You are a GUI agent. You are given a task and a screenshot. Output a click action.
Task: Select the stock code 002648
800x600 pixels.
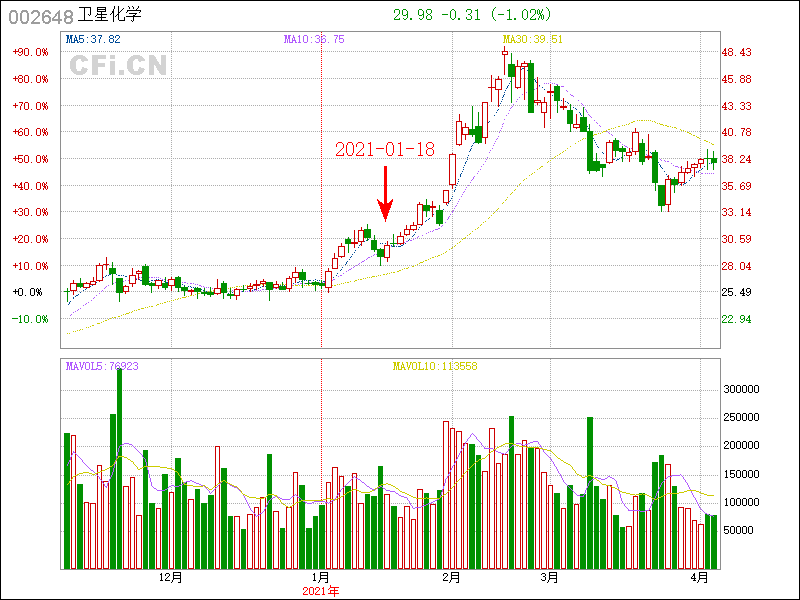point(39,15)
